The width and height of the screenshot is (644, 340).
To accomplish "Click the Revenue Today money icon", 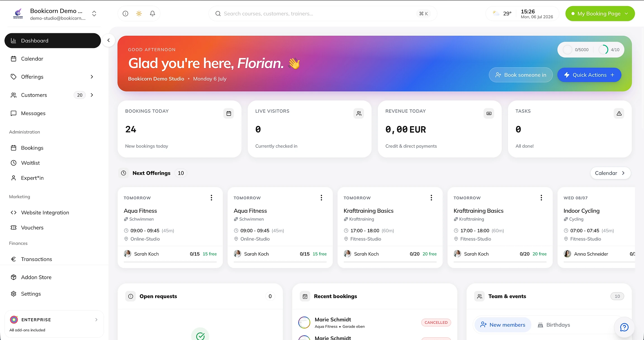I will tap(489, 113).
